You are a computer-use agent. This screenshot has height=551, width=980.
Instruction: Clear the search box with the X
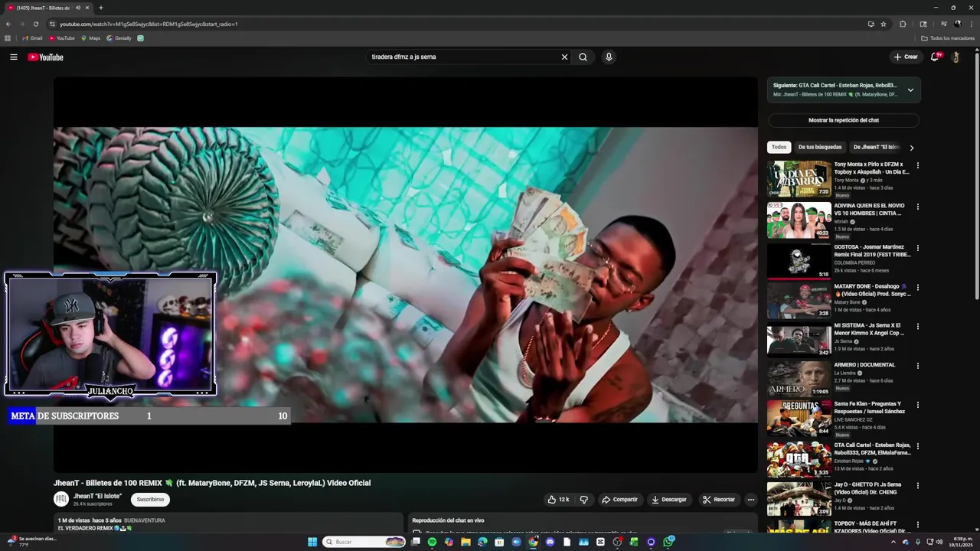tap(564, 57)
